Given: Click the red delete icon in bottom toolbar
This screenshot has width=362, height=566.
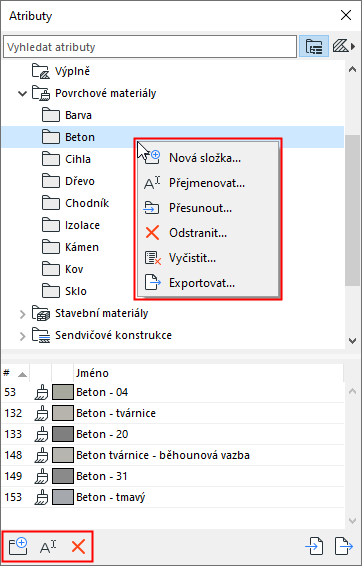Looking at the screenshot, I should pos(78,547).
